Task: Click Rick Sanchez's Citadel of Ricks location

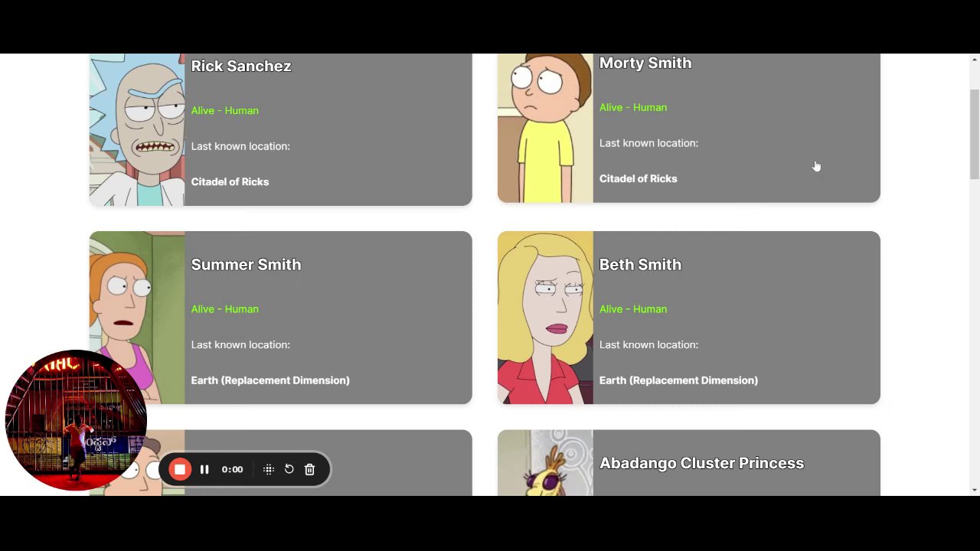Action: click(230, 181)
